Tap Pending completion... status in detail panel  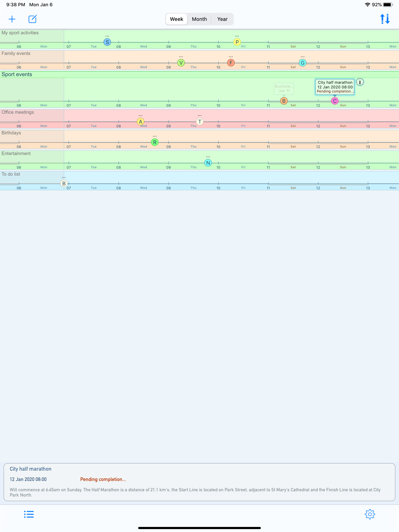tap(103, 479)
